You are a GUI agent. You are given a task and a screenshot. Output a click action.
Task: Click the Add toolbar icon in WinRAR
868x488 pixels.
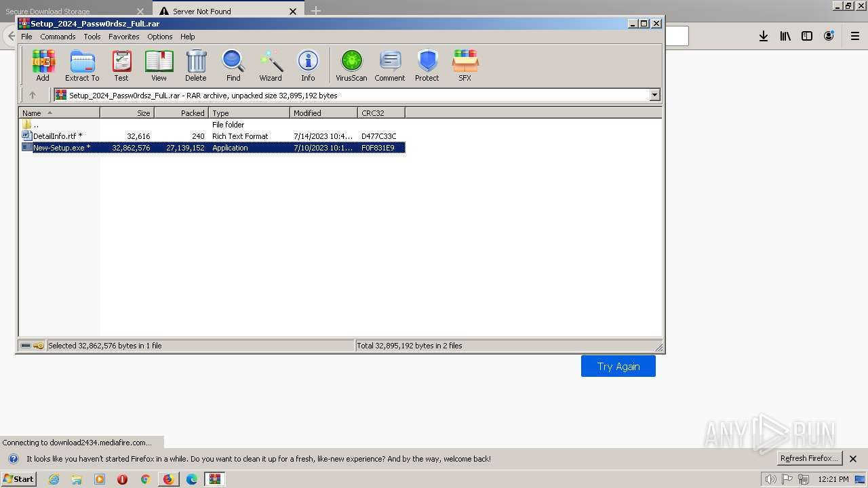[43, 65]
